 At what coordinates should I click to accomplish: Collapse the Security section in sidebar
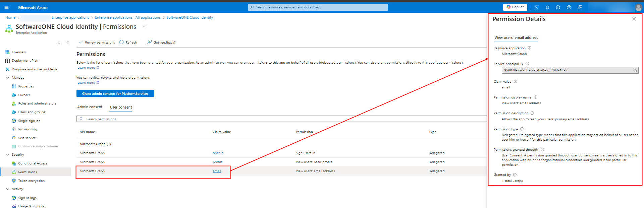(x=8, y=155)
